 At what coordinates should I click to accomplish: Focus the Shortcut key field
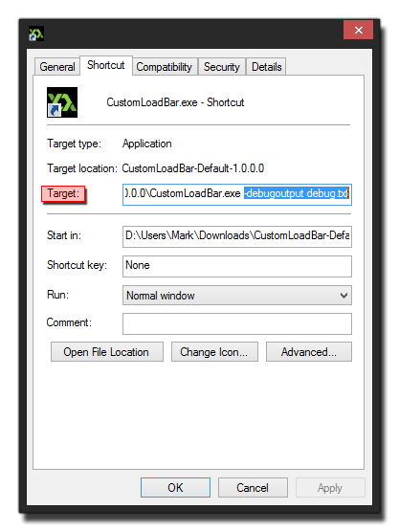(237, 266)
